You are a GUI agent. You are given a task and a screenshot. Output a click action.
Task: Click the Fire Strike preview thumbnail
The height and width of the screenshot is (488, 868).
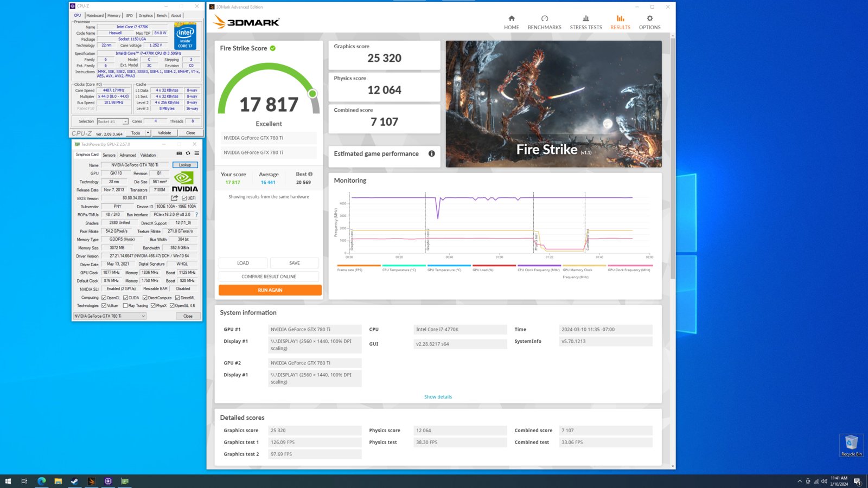553,104
